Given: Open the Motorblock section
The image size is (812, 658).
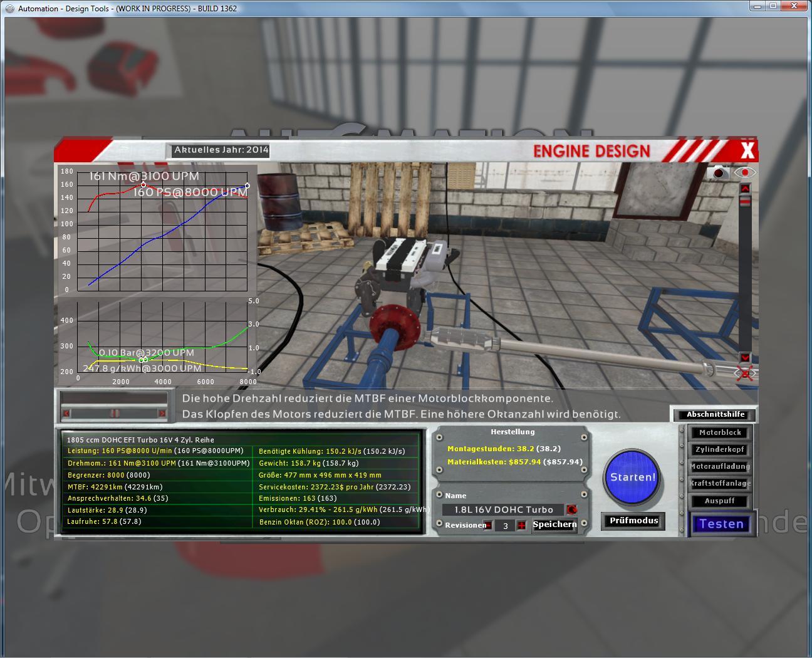Looking at the screenshot, I should pos(720,432).
